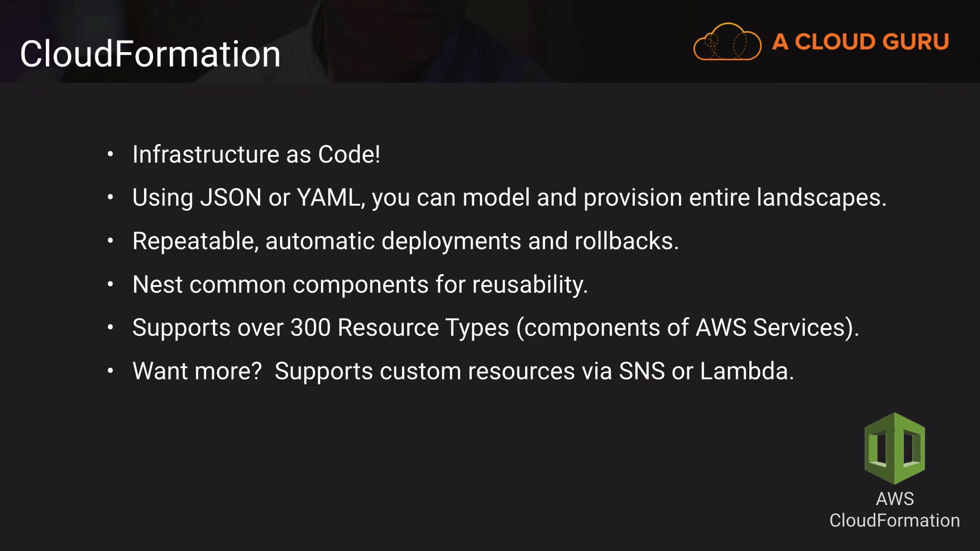
Task: Click the word "SNS" in the last bullet
Action: point(642,371)
